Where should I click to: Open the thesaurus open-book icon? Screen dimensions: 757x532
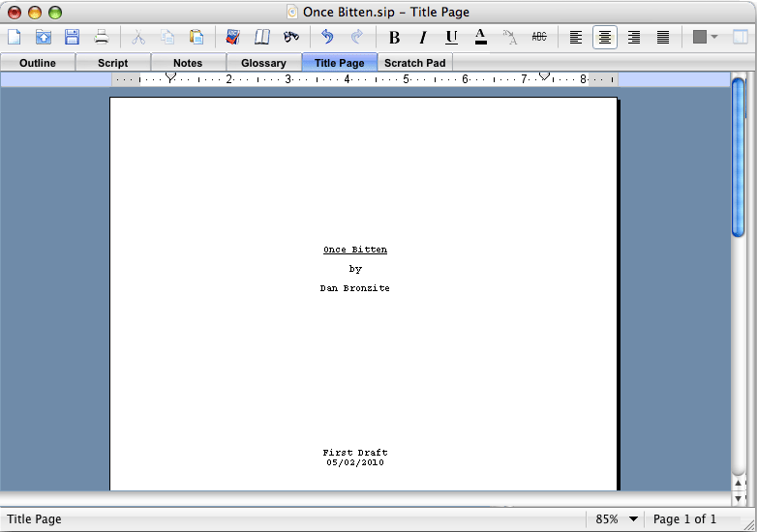261,37
